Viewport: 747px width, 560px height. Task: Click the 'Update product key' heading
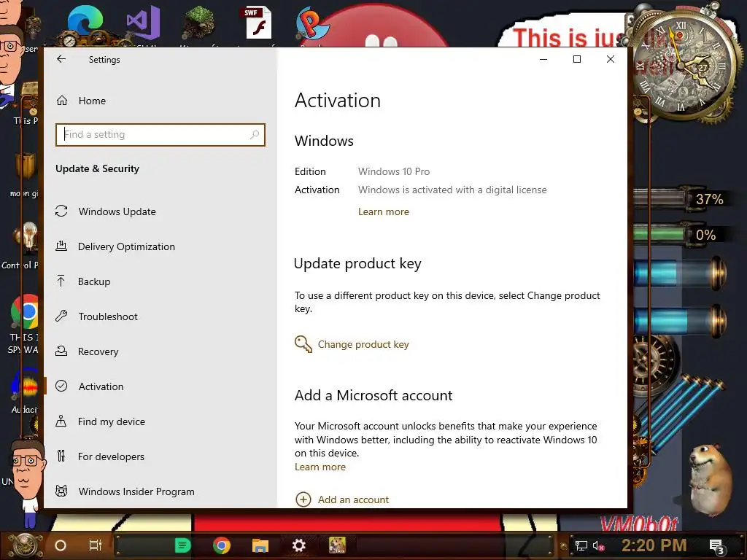[357, 263]
